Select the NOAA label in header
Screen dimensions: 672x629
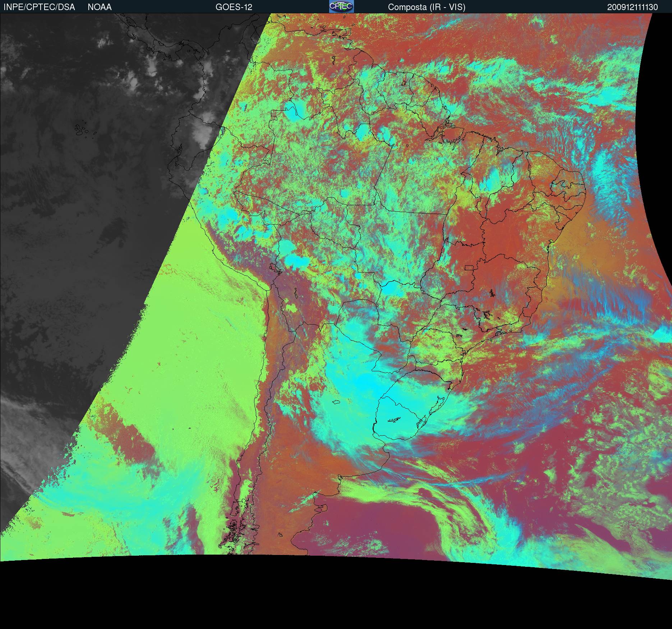[x=100, y=7]
